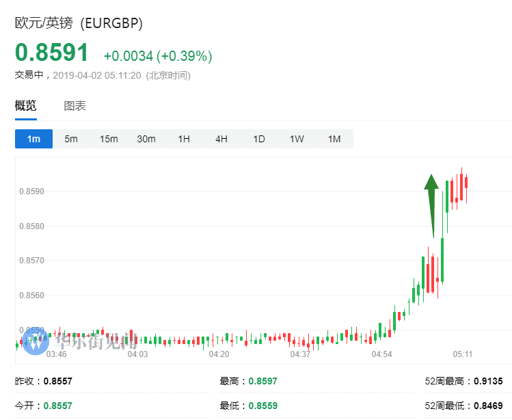Switch to the 1M monthly timeframe
The width and height of the screenshot is (512, 420).
(x=334, y=139)
